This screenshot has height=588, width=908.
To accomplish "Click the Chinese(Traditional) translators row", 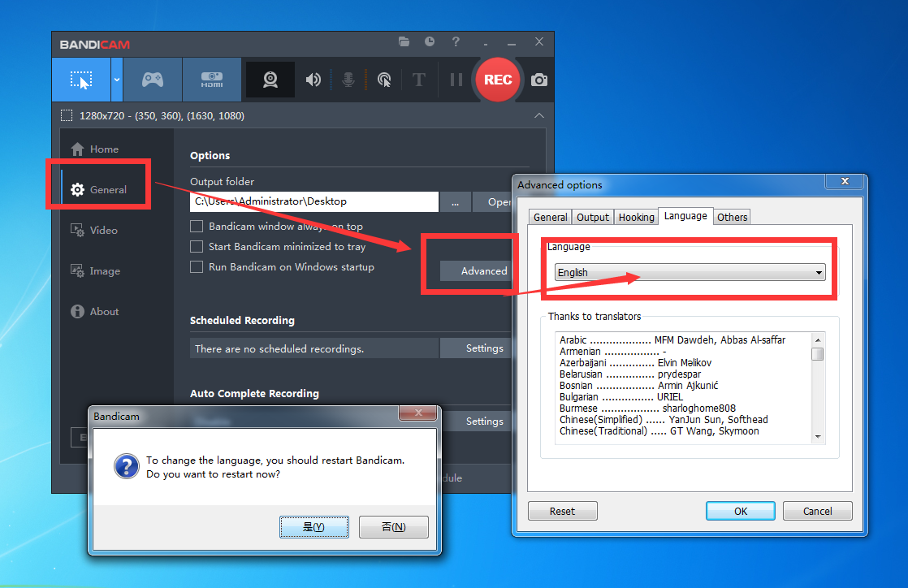I will click(x=659, y=431).
